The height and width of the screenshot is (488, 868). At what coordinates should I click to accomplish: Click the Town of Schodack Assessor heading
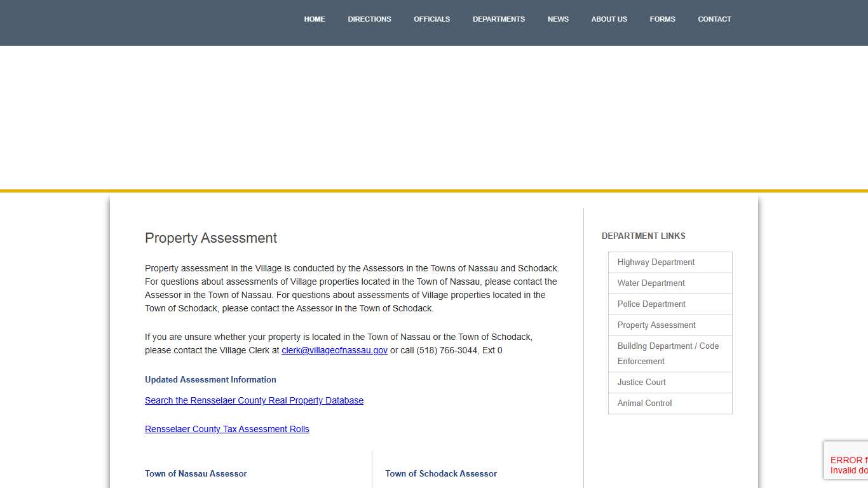tap(440, 473)
